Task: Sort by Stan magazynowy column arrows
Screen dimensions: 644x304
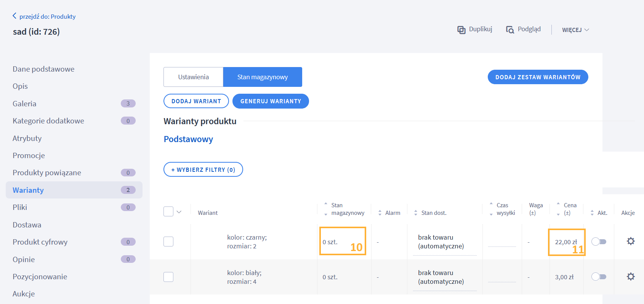Action: (326, 209)
